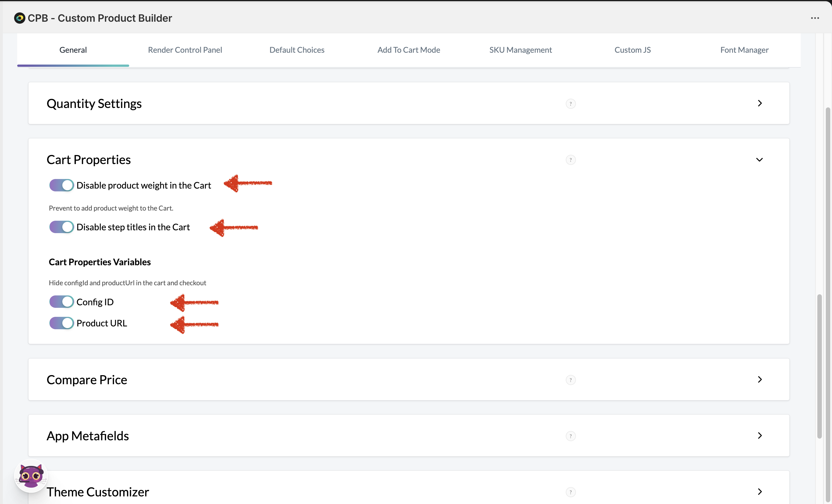
Task: Toggle Disable step titles in the Cart
Action: pyautogui.click(x=61, y=227)
